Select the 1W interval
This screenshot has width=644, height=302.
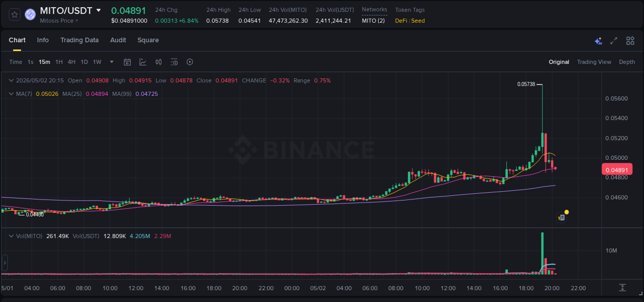(97, 62)
